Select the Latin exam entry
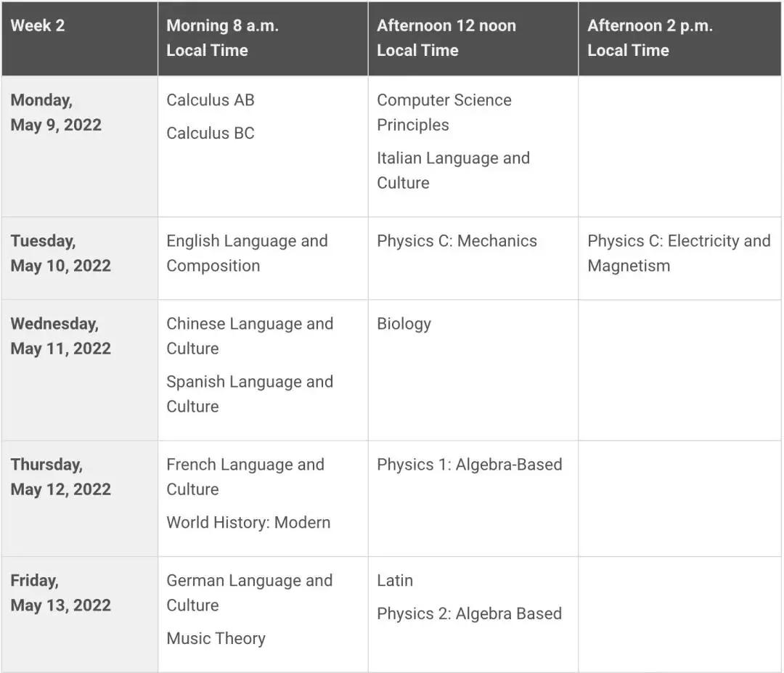Viewport: 784px width, 673px height. coord(395,581)
